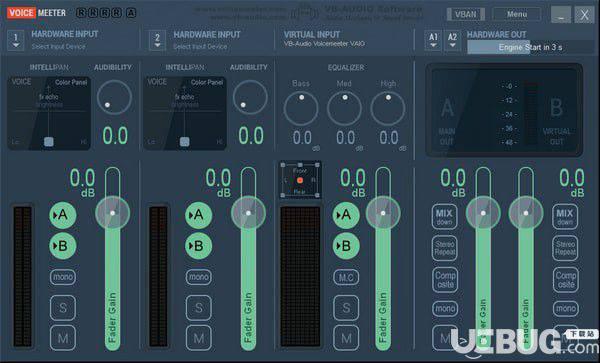Expand Hardware Input 2 device selector
The height and width of the screenshot is (363, 600).
click(157, 41)
